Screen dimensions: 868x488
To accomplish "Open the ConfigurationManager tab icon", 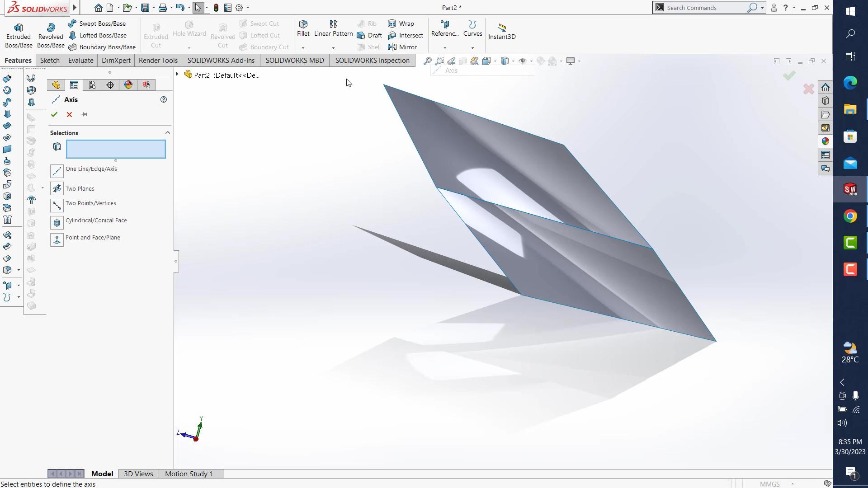I will [x=92, y=85].
